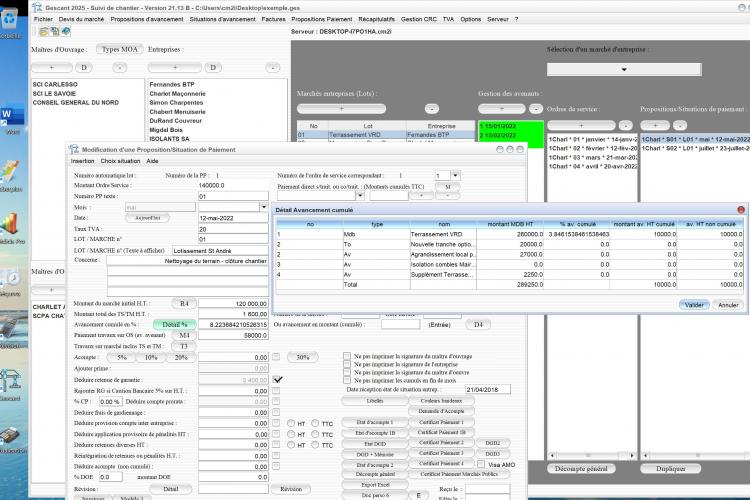
Task: Select Simon Charpentes in the Entreprises list
Action: click(x=176, y=102)
